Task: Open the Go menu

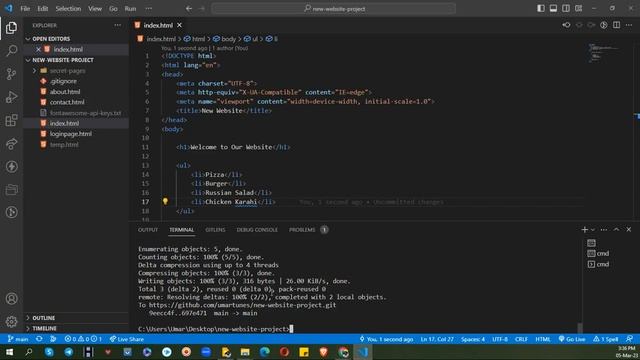Action: 113,9
